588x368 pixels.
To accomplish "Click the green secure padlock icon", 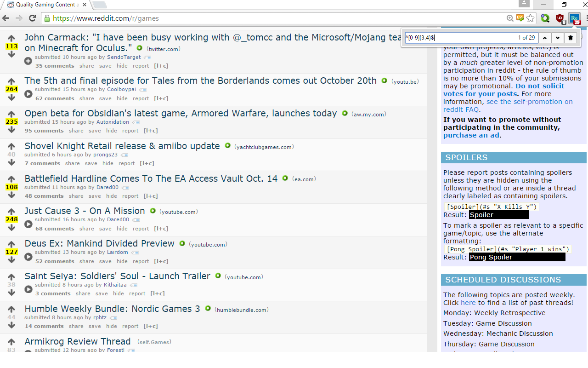I will point(46,18).
